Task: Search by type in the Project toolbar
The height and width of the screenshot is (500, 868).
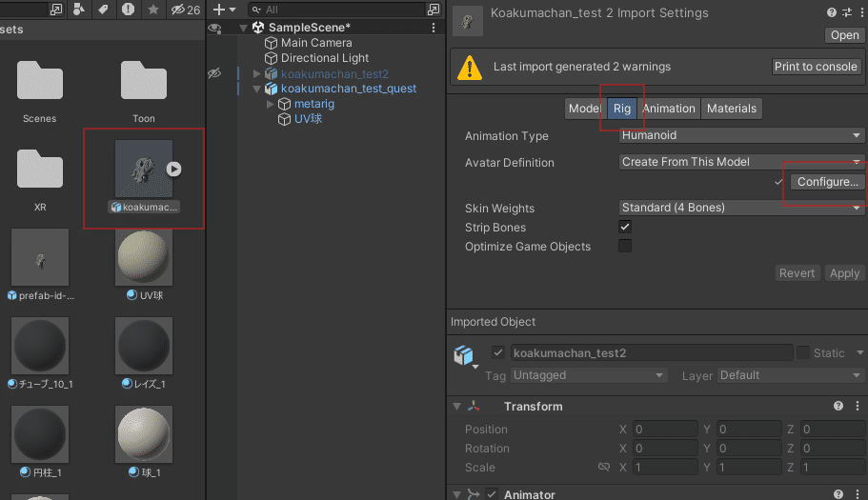Action: click(x=79, y=10)
